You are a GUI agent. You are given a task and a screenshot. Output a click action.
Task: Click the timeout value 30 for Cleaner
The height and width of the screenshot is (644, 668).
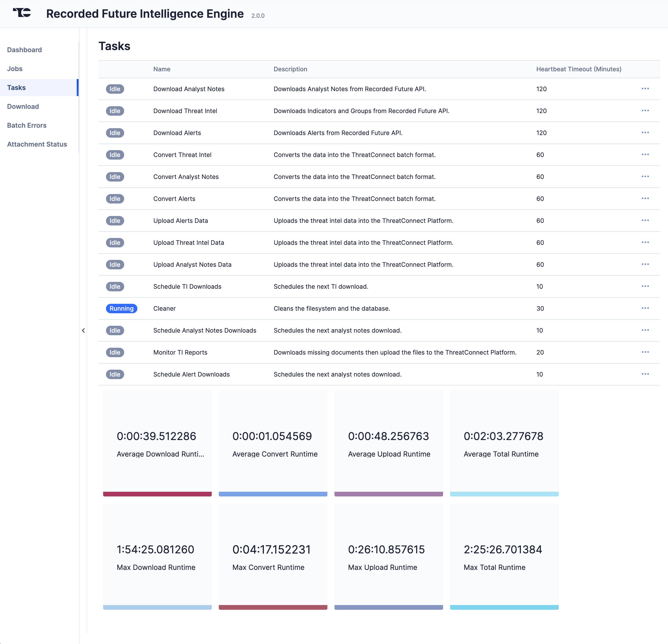click(540, 309)
